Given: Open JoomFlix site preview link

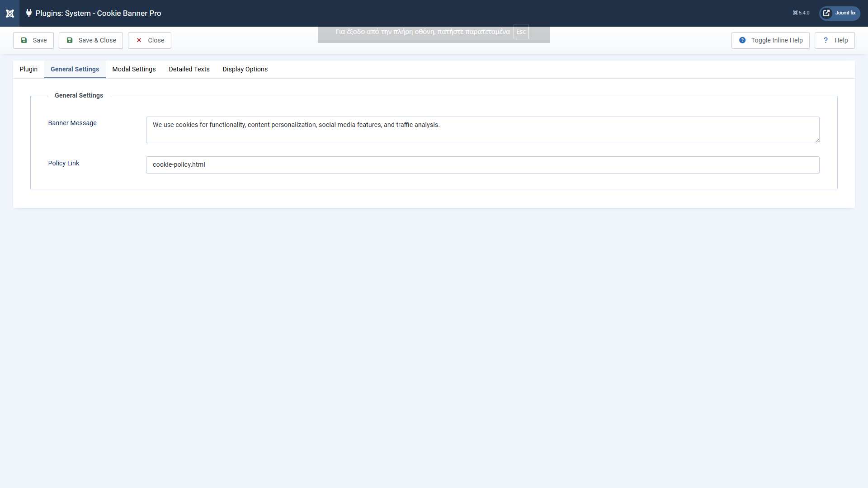Looking at the screenshot, I should (x=840, y=13).
